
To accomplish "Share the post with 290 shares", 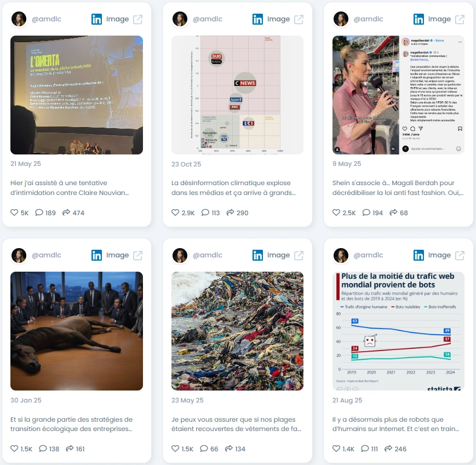I will 231,213.
